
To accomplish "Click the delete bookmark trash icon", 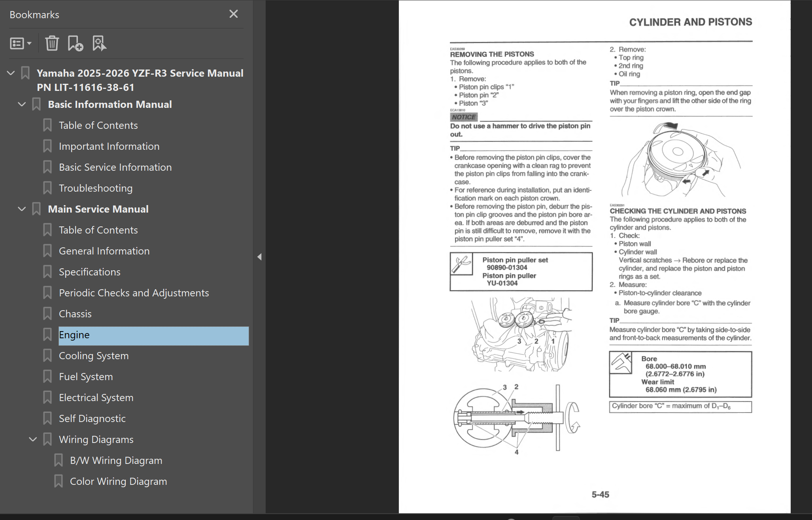I will pyautogui.click(x=52, y=43).
